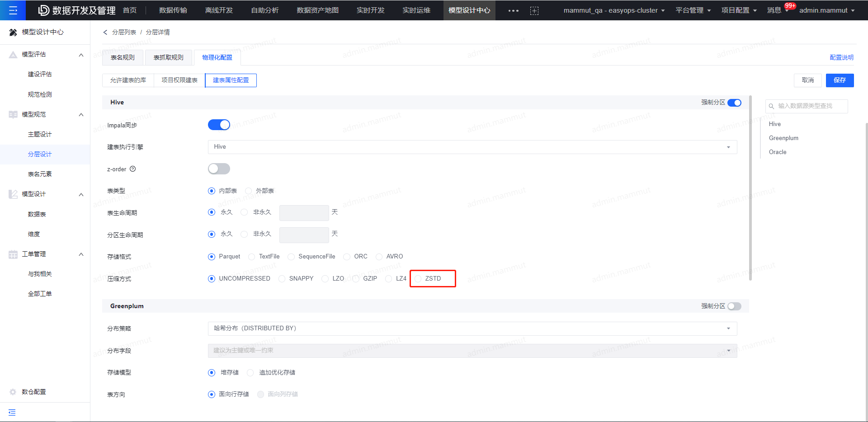868x422 pixels.
Task: Toggle Hive 强制分区 switch
Action: (735, 103)
